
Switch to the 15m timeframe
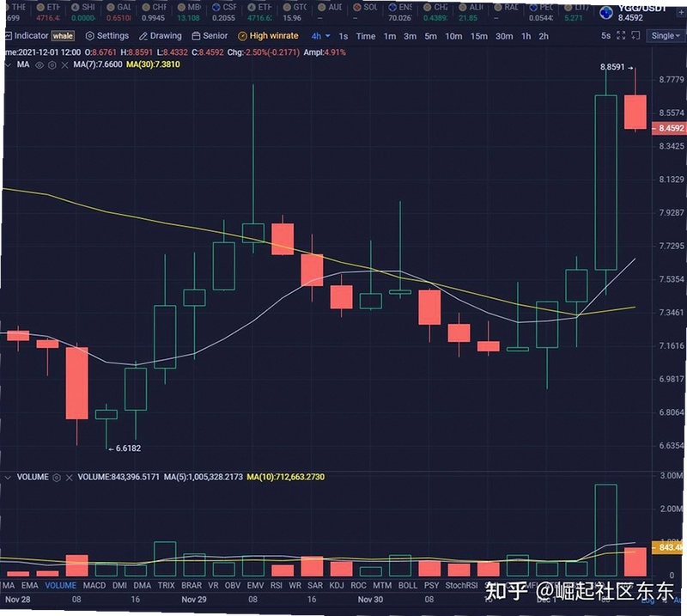479,36
